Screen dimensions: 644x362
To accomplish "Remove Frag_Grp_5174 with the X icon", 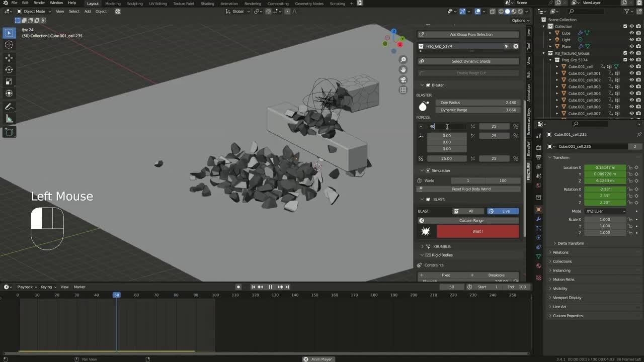I will [x=516, y=46].
